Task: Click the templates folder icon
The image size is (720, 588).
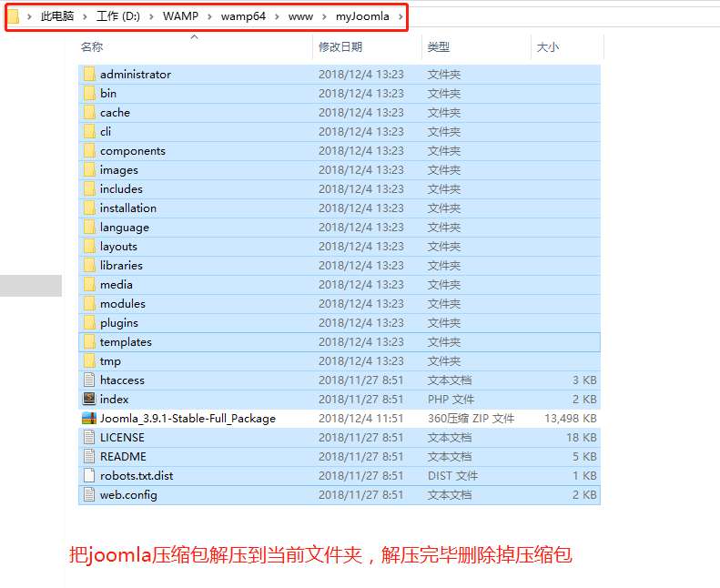Action: click(89, 342)
